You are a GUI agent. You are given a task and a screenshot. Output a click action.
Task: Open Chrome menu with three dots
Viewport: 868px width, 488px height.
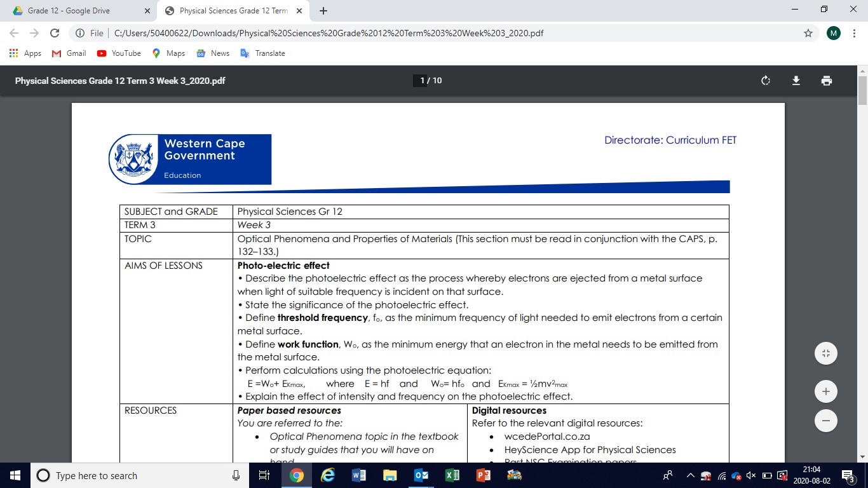(x=854, y=33)
